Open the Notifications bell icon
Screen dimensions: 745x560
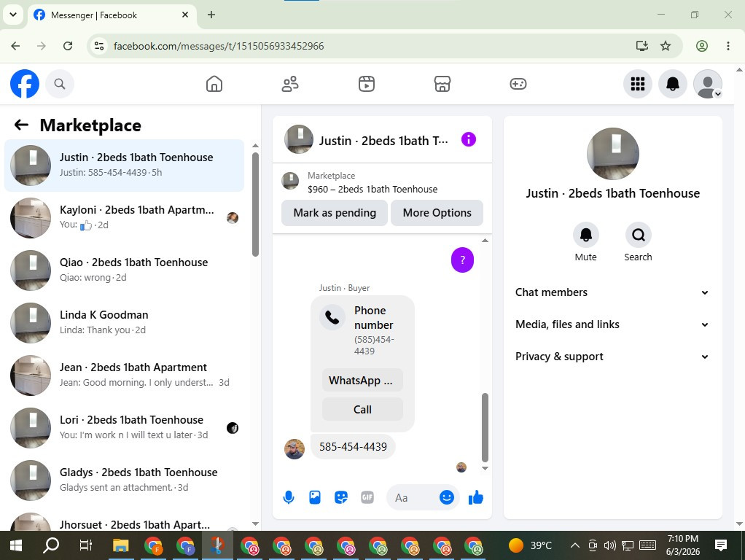click(x=672, y=84)
